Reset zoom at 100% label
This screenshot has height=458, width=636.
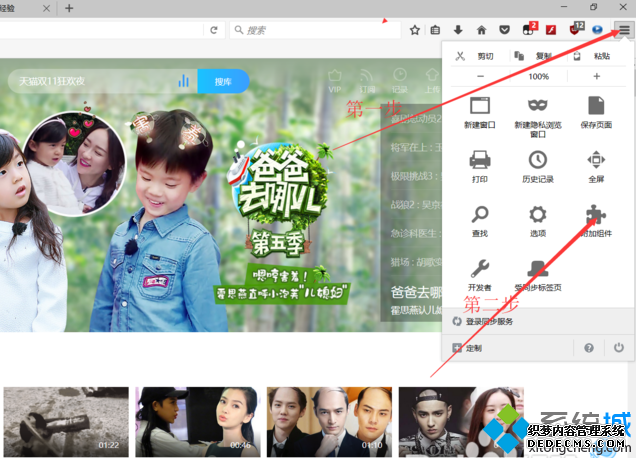click(x=538, y=76)
